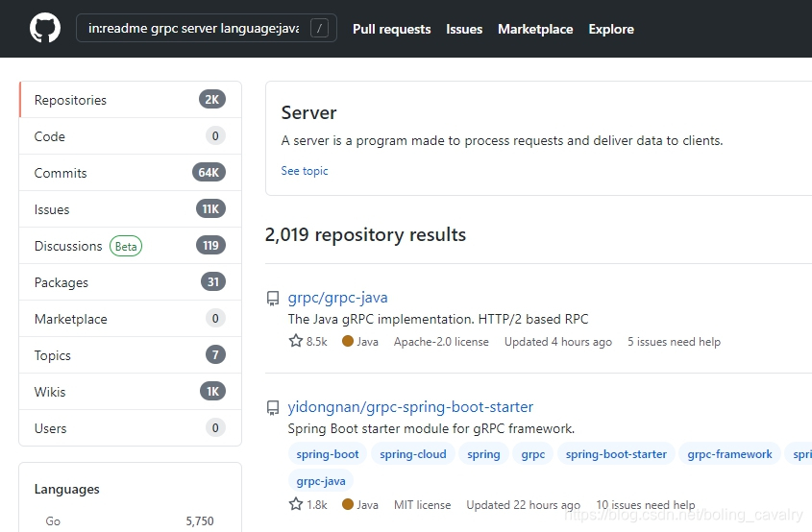Filter results by Go language
The height and width of the screenshot is (532, 812).
click(x=130, y=521)
